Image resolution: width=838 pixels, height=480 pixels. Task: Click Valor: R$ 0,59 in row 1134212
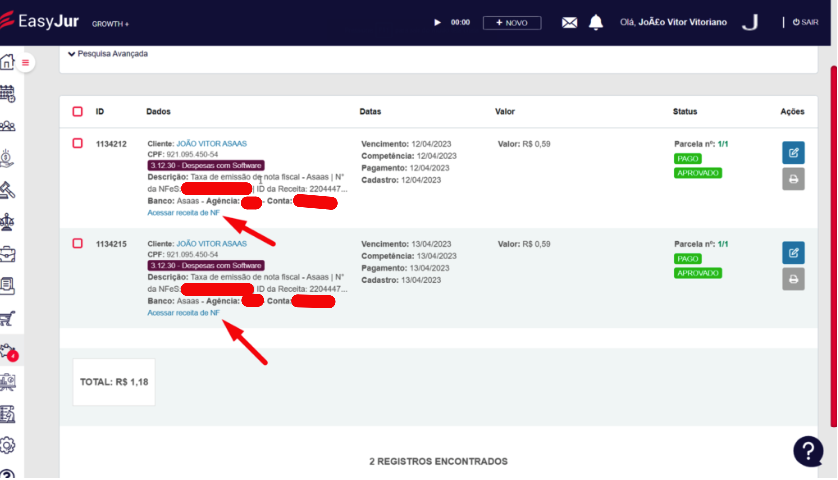tap(524, 144)
